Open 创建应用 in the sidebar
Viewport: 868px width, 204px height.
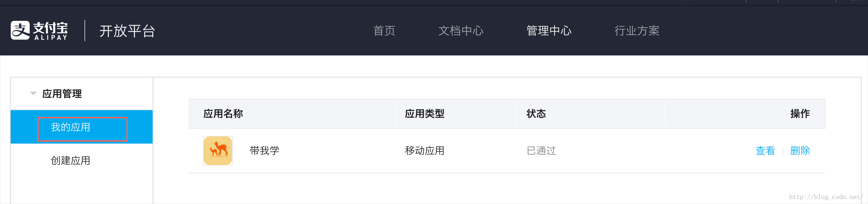[x=71, y=161]
